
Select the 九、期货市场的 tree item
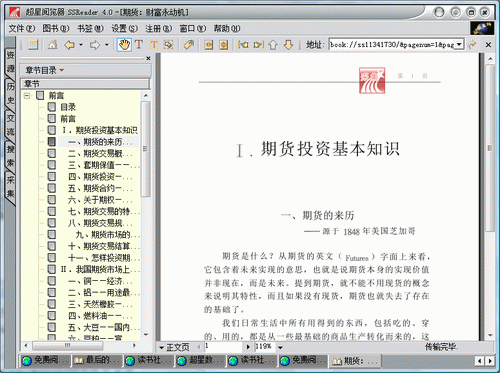(x=107, y=235)
